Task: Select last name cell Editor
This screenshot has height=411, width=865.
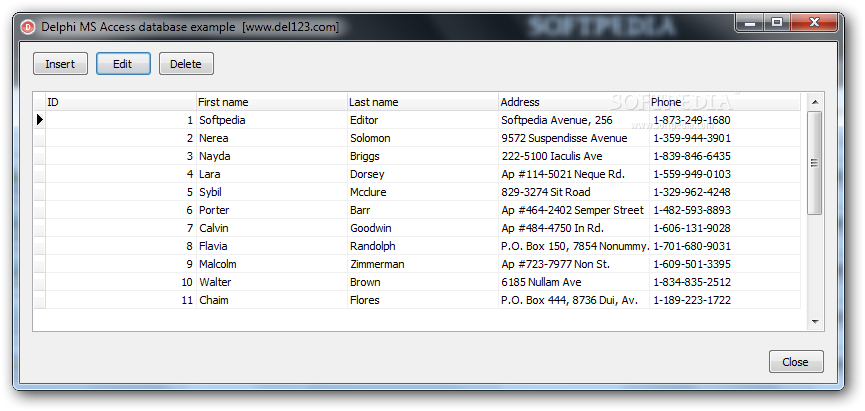Action: click(423, 120)
